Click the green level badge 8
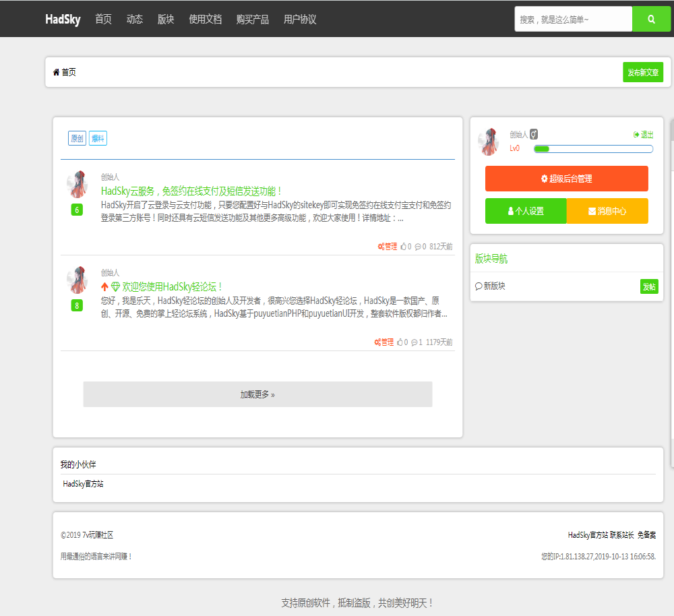This screenshot has height=616, width=674. point(77,305)
